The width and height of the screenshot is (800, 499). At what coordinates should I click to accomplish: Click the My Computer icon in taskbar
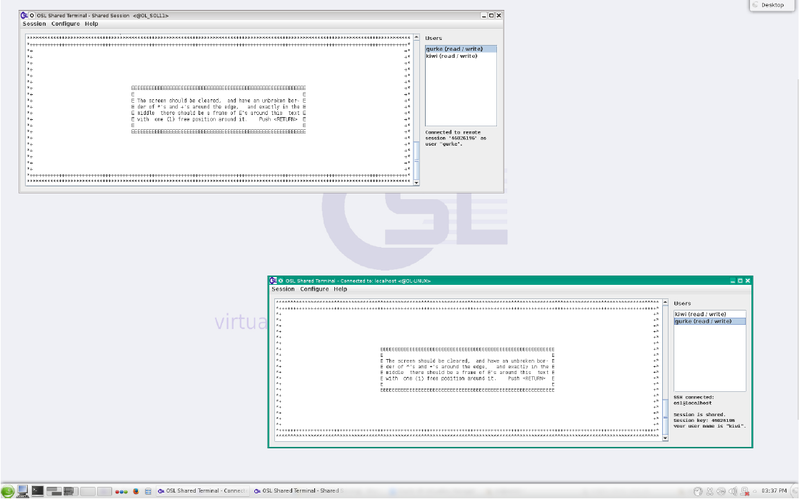pos(22,491)
